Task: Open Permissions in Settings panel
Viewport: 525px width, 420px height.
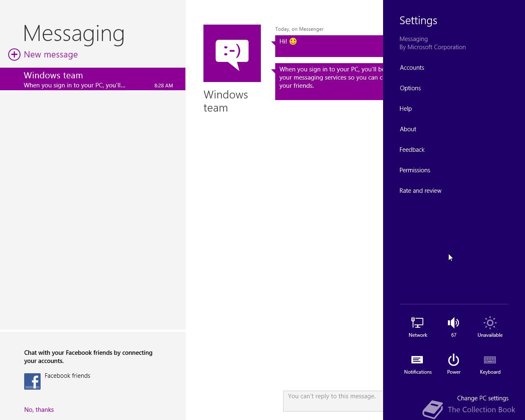Action: click(415, 170)
